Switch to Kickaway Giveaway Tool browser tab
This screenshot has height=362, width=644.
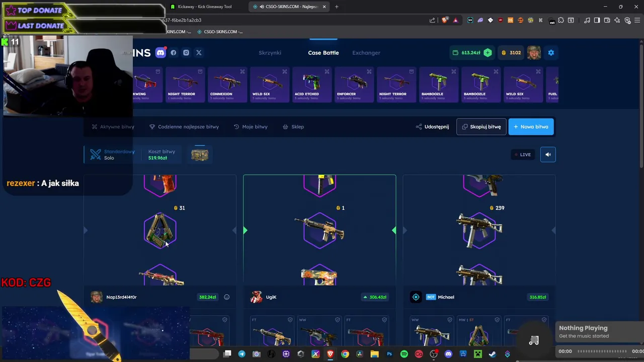[x=204, y=7]
